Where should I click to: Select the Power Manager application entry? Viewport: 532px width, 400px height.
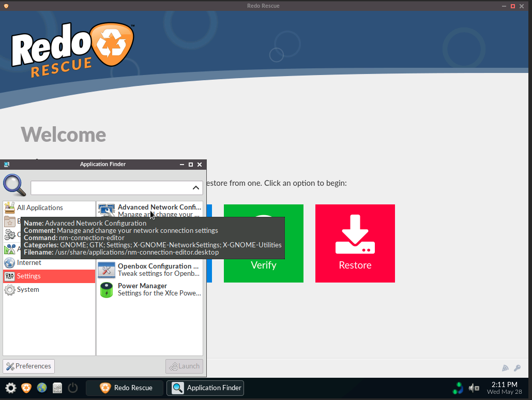point(149,290)
